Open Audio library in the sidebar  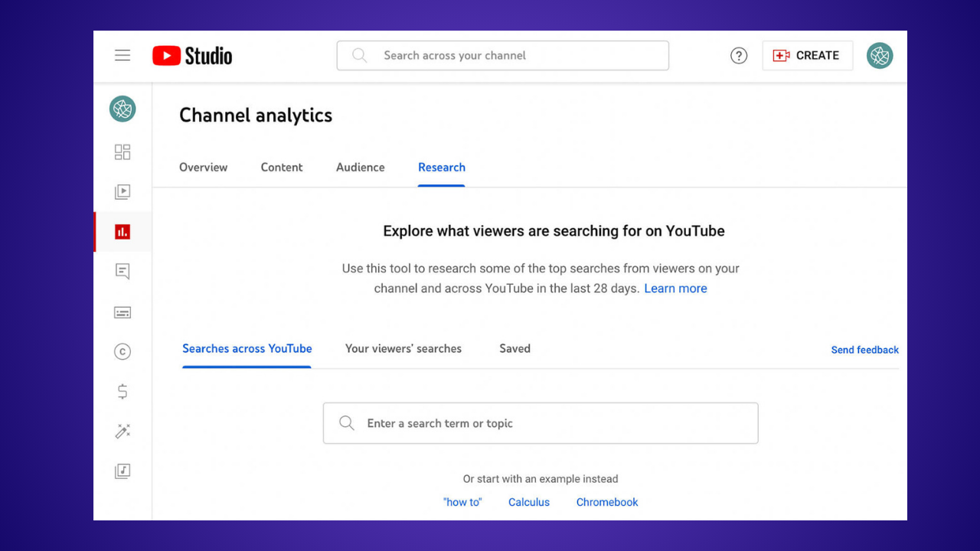click(122, 471)
